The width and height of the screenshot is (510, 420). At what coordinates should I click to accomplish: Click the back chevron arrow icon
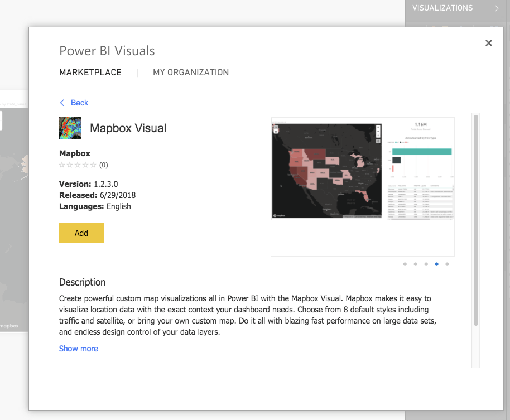coord(62,103)
